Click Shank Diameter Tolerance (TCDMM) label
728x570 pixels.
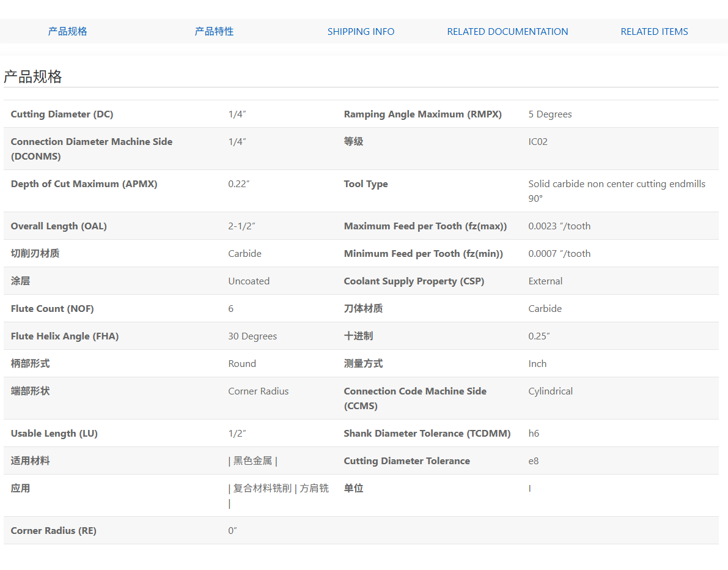pos(427,434)
